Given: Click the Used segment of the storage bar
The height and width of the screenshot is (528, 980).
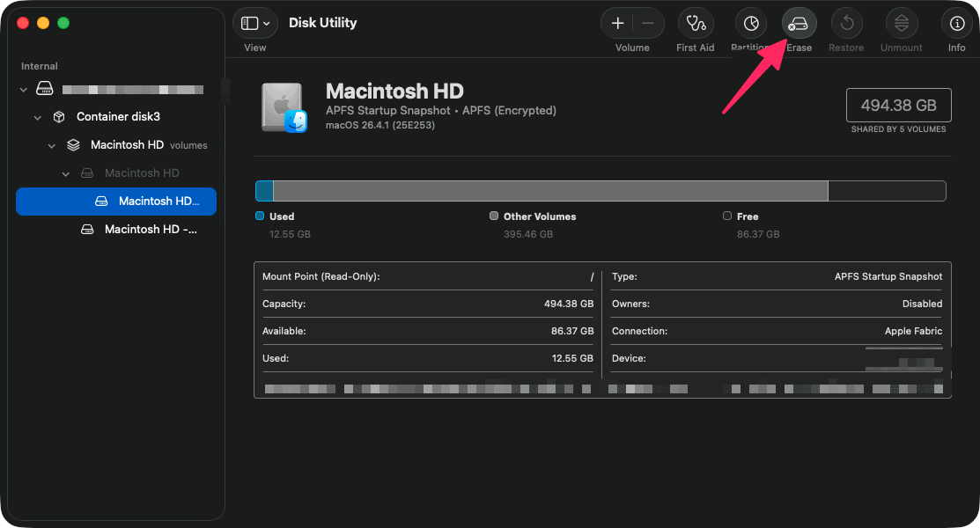Looking at the screenshot, I should pos(263,190).
